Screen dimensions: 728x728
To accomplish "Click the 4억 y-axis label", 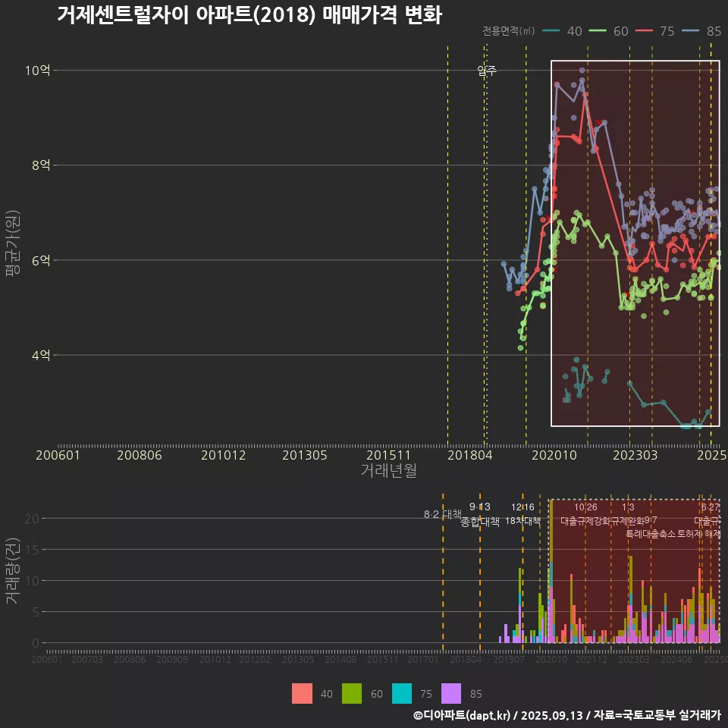I will pyautogui.click(x=41, y=356).
